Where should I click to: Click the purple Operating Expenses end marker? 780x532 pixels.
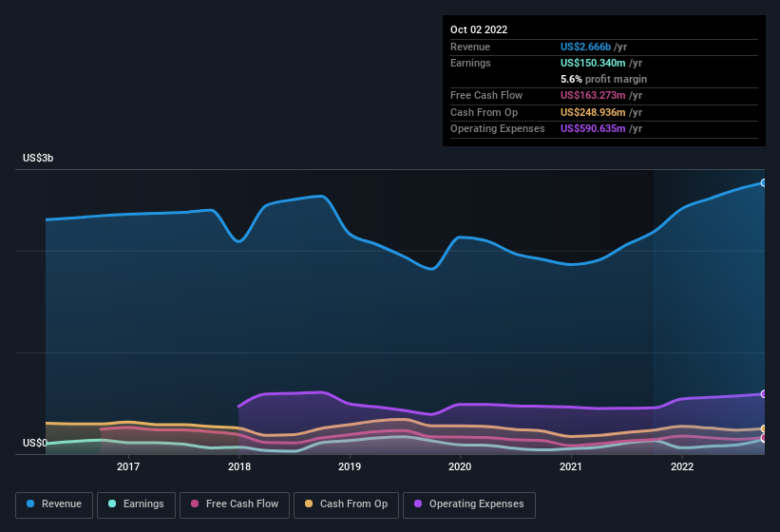764,394
